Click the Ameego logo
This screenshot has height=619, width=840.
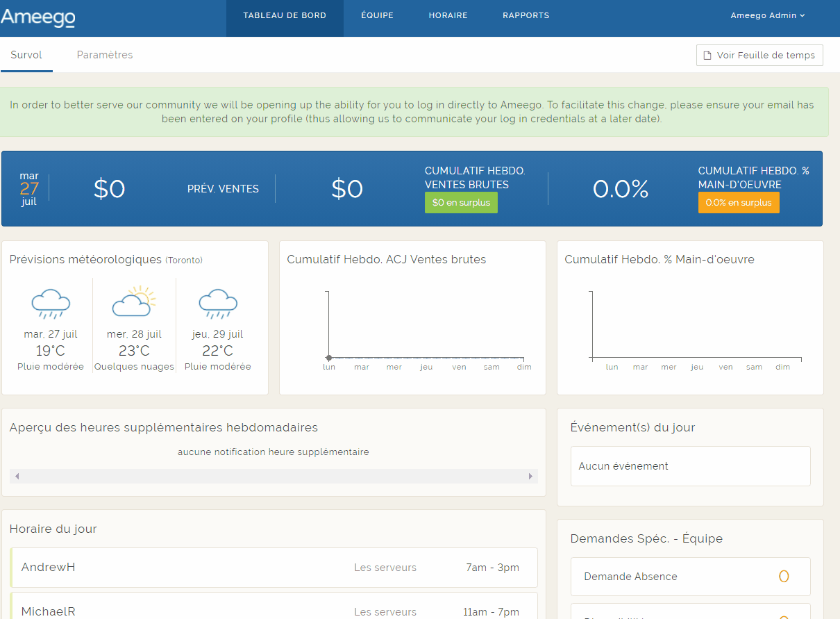pyautogui.click(x=38, y=18)
